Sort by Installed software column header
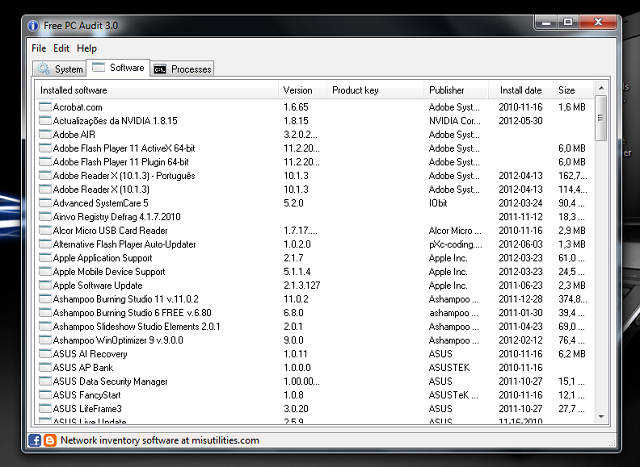Viewport: 640px width, 467px height. [158, 90]
